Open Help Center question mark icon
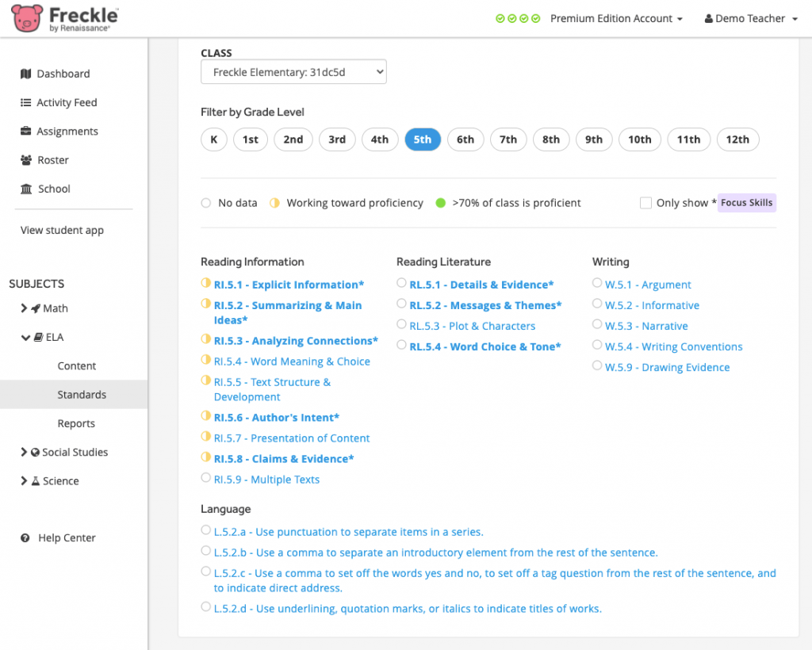Image resolution: width=812 pixels, height=650 pixels. tap(26, 538)
